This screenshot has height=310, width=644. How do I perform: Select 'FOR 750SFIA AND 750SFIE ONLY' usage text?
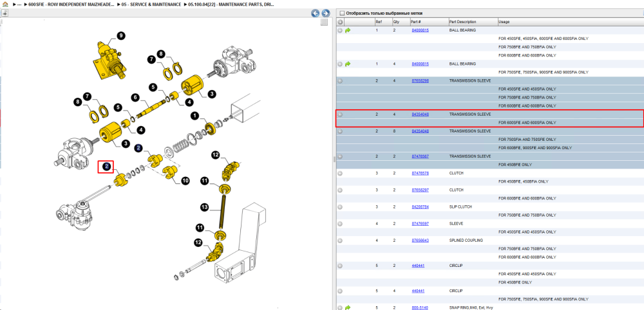527,140
